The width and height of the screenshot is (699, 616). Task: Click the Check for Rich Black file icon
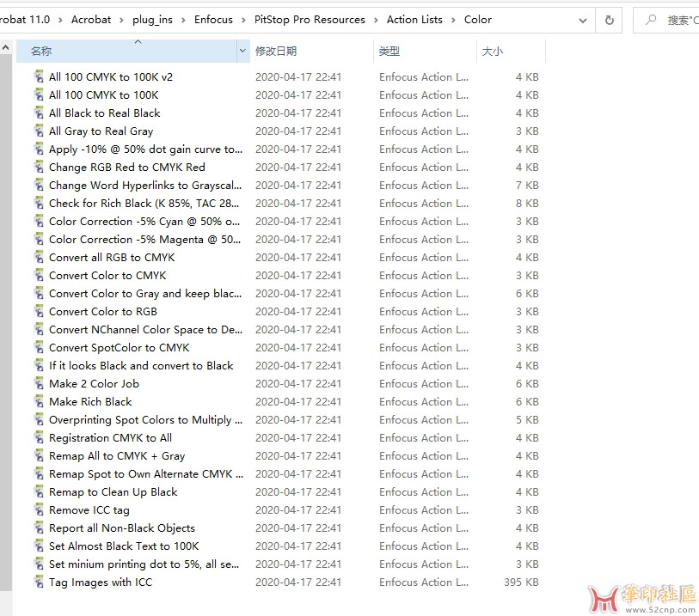[40, 203]
